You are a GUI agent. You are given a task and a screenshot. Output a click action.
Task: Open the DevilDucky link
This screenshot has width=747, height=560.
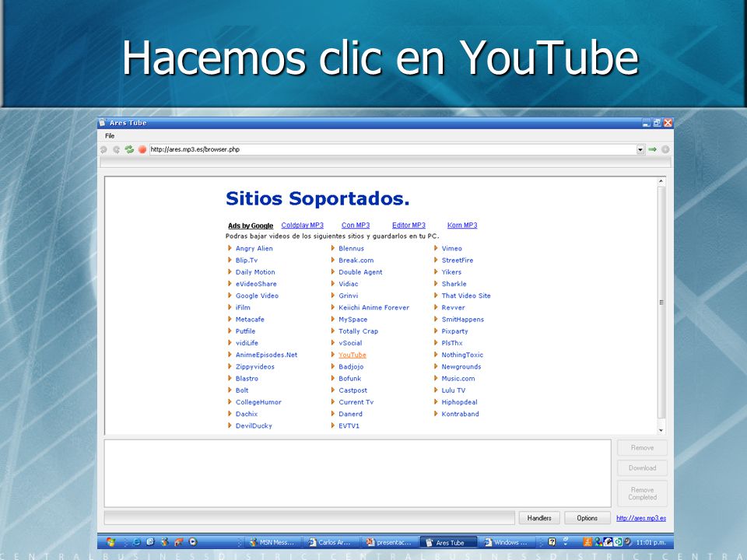point(254,426)
